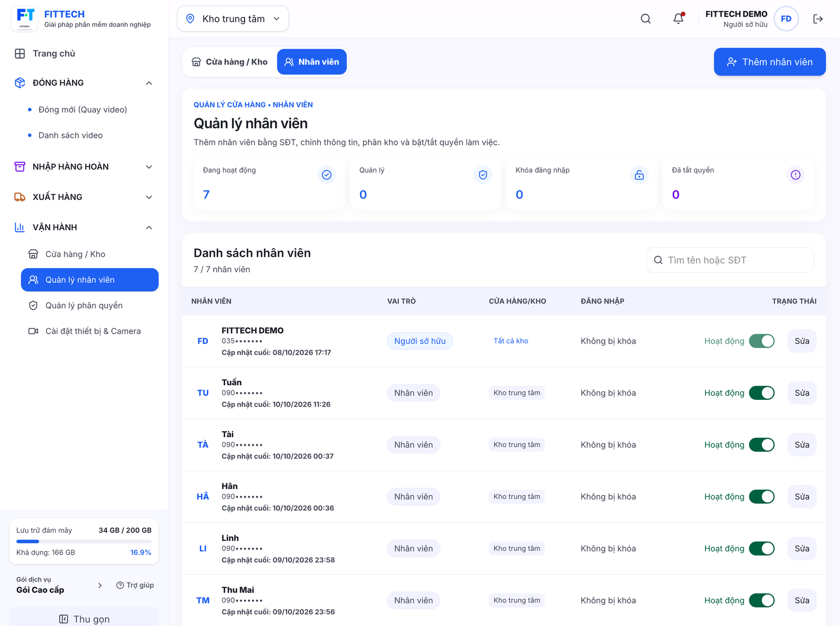Open Cài đặt thiết bị & Camera

pyautogui.click(x=90, y=331)
